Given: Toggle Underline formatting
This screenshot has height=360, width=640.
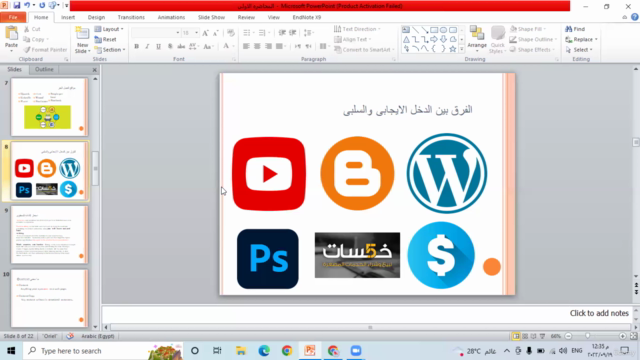Looking at the screenshot, I should click(158, 47).
